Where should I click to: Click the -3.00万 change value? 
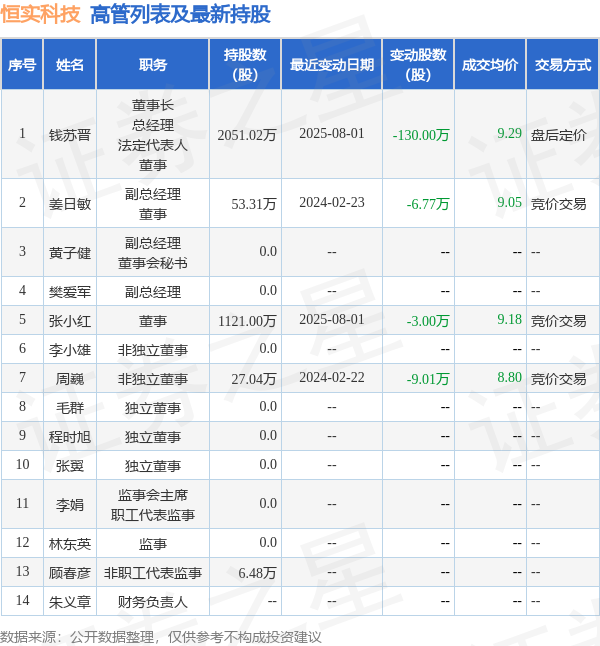(428, 321)
